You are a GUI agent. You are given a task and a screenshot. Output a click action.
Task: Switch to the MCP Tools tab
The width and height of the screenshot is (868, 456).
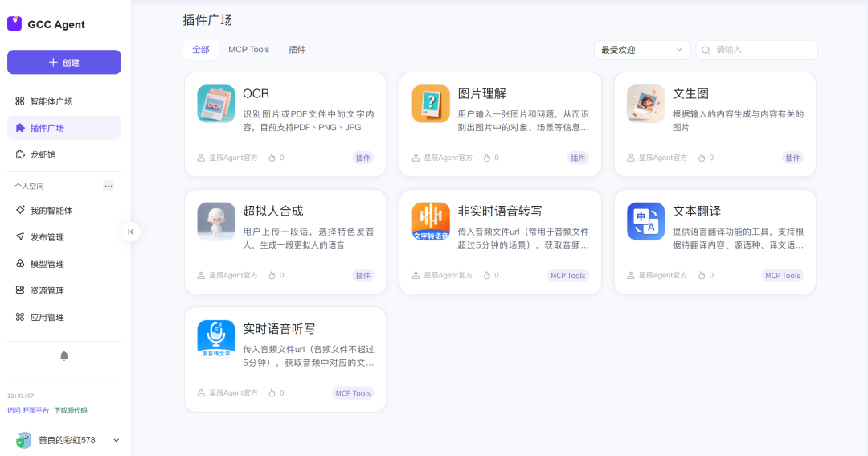(x=248, y=50)
